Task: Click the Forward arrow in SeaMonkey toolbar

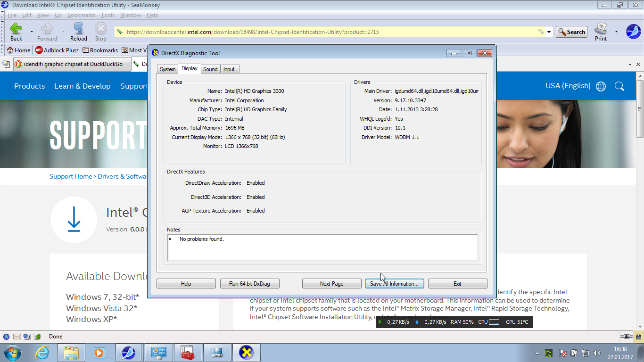Action: coord(47,32)
